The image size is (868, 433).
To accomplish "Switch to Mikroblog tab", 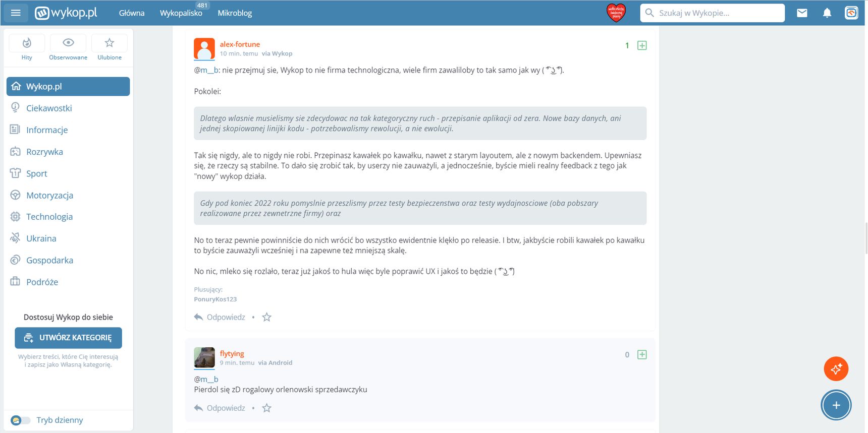I will (235, 13).
